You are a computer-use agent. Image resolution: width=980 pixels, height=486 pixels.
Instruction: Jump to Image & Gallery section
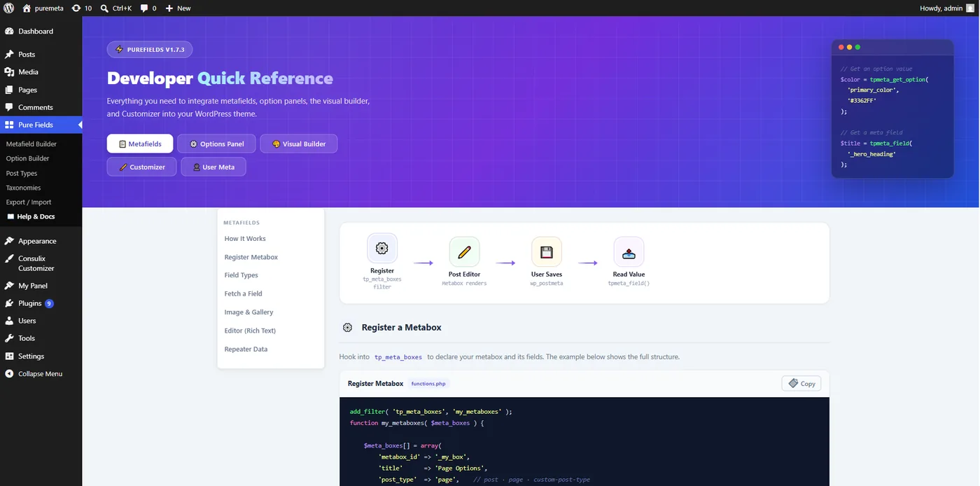click(x=249, y=312)
